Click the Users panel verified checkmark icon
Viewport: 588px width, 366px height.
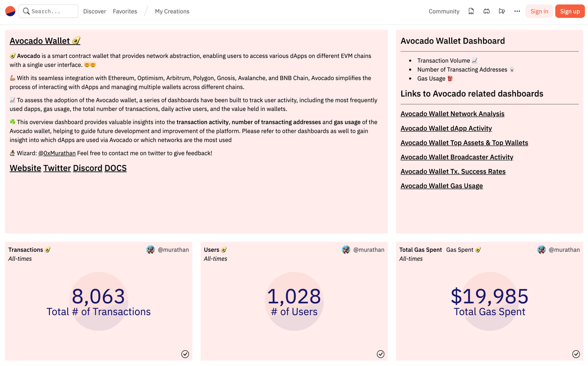(381, 354)
